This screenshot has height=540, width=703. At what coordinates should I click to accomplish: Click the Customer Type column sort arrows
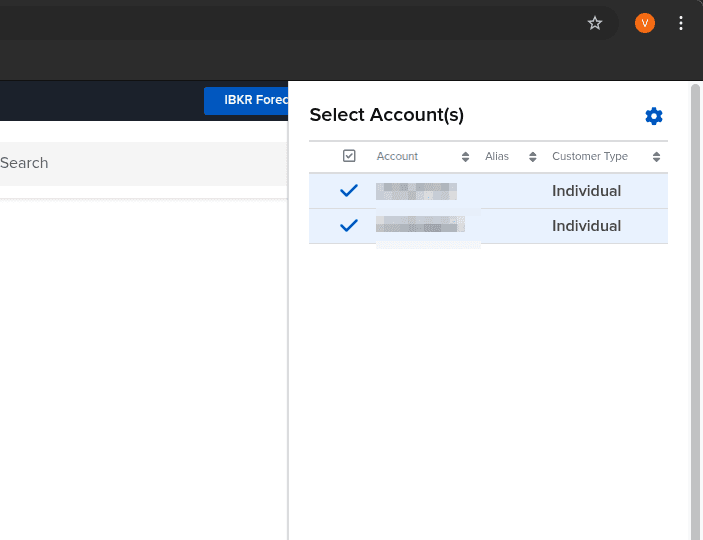657,157
